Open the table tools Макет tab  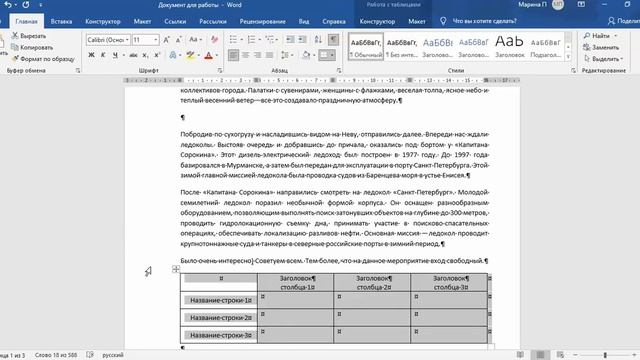pos(417,21)
